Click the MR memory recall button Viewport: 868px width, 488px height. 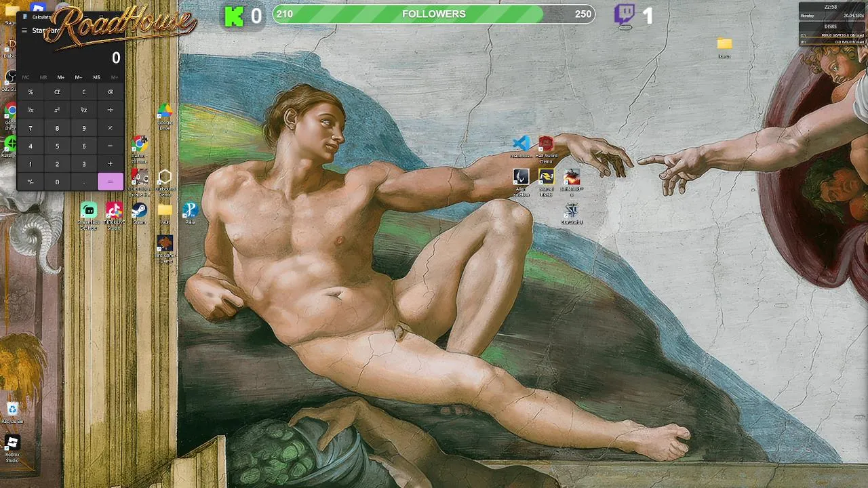pyautogui.click(x=43, y=77)
